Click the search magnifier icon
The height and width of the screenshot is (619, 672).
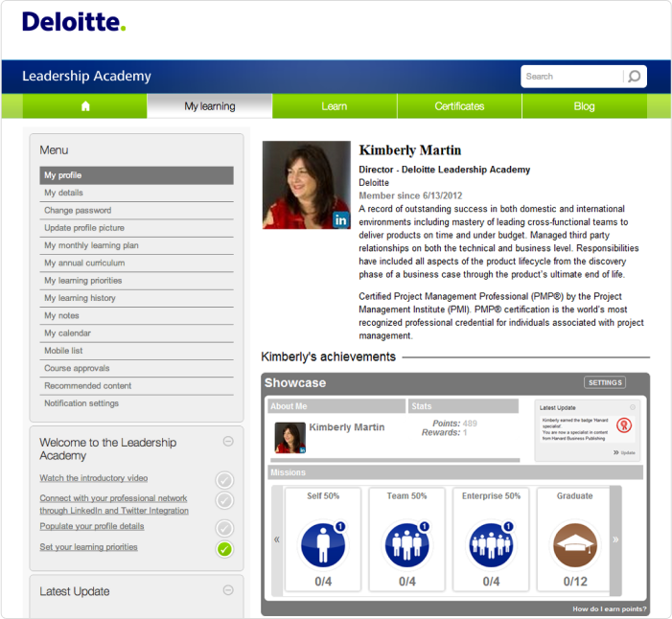635,77
